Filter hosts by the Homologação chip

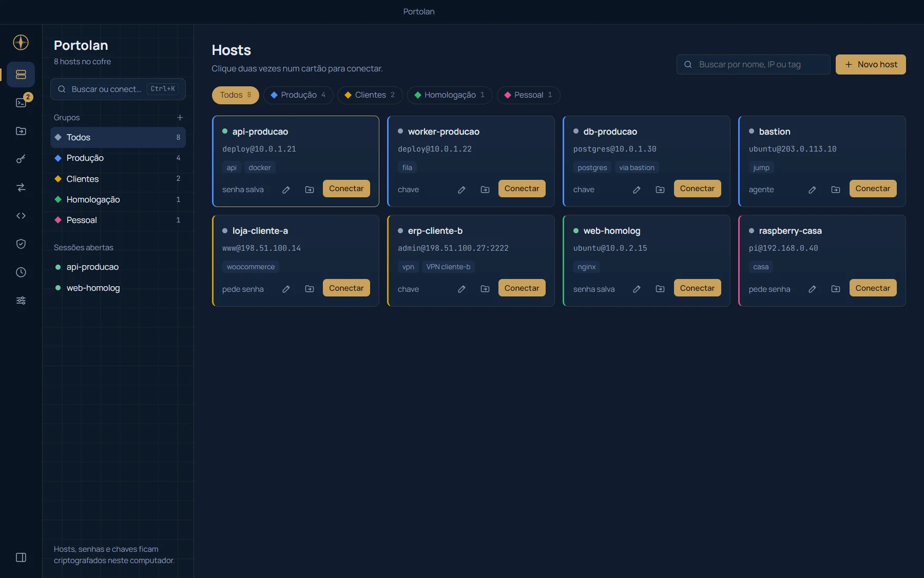[x=450, y=95]
